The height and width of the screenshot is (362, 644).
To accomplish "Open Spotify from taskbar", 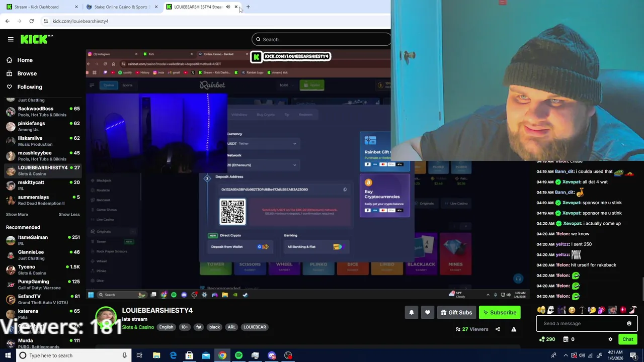I will pyautogui.click(x=238, y=355).
